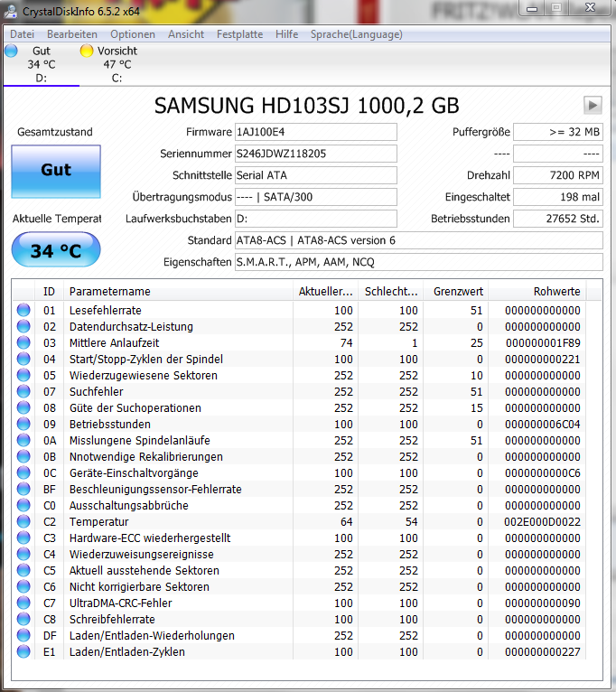Viewport: 616px width, 692px height.
Task: Click status icon of Laden/Entladen-Zyklen row
Action: pos(23,651)
